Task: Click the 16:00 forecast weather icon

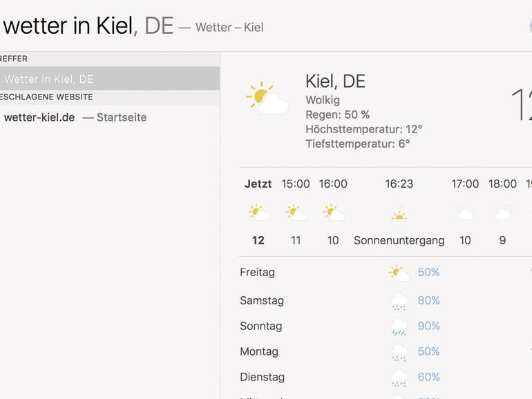Action: pos(333,213)
